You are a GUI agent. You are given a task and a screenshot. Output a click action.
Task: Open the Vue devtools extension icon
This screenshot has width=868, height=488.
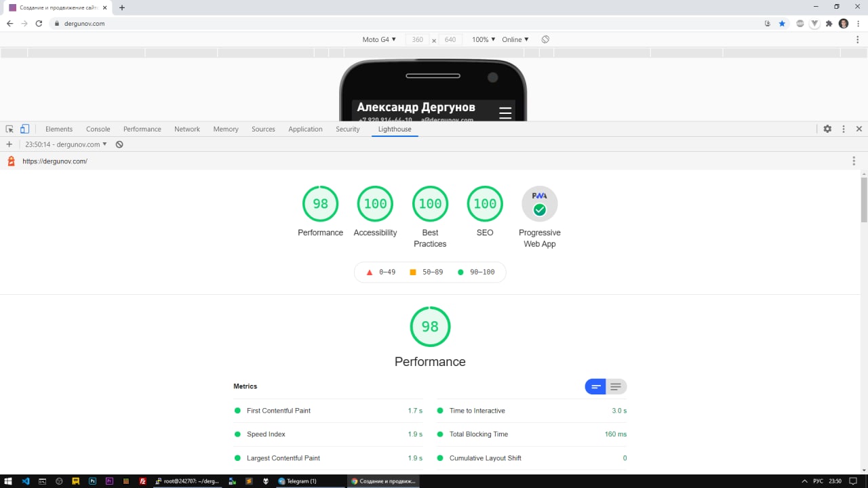(x=814, y=23)
